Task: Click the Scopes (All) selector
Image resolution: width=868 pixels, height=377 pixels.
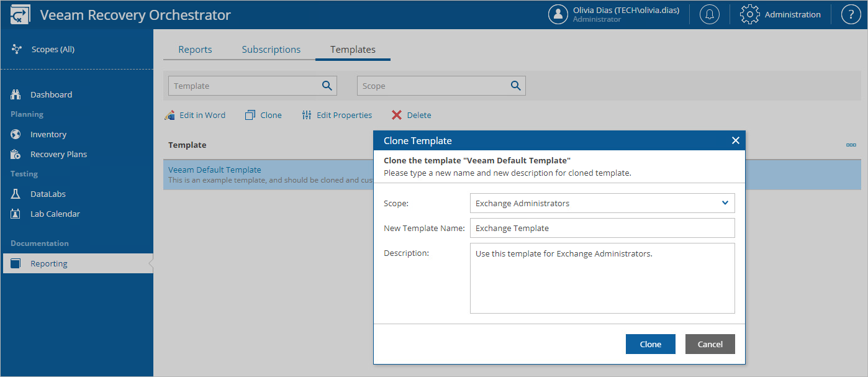Action: coord(50,48)
